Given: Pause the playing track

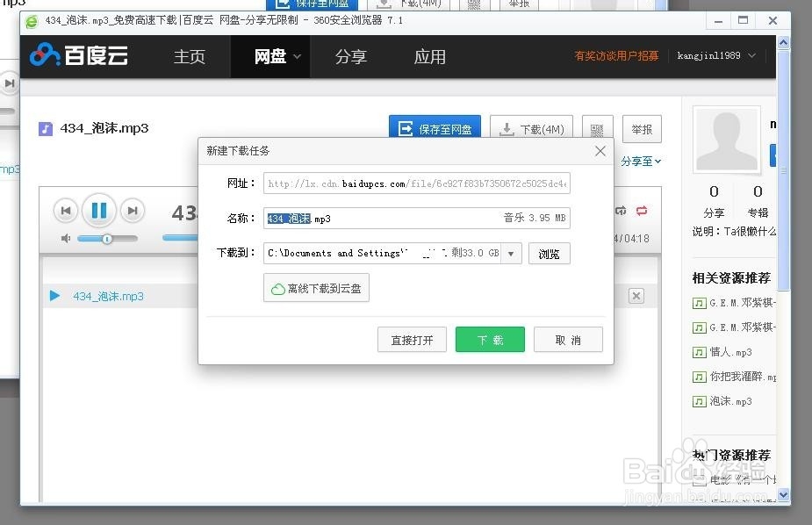Looking at the screenshot, I should pos(99,210).
